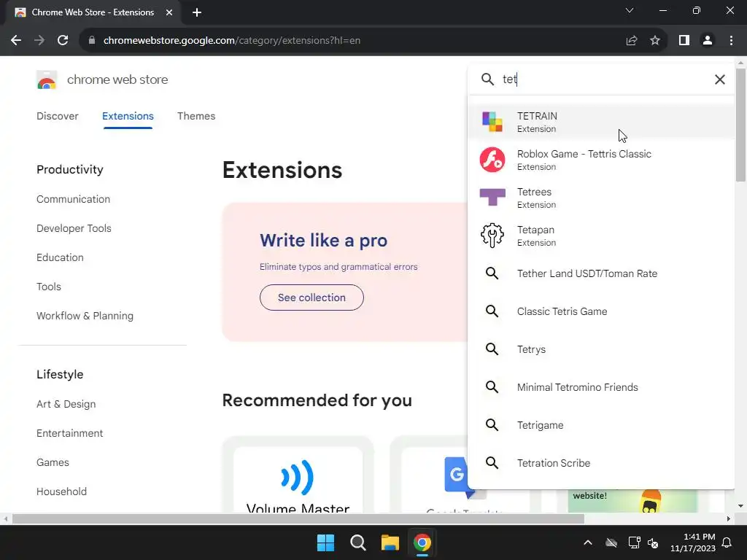Click the address bar URL
747x560 pixels.
pos(231,41)
